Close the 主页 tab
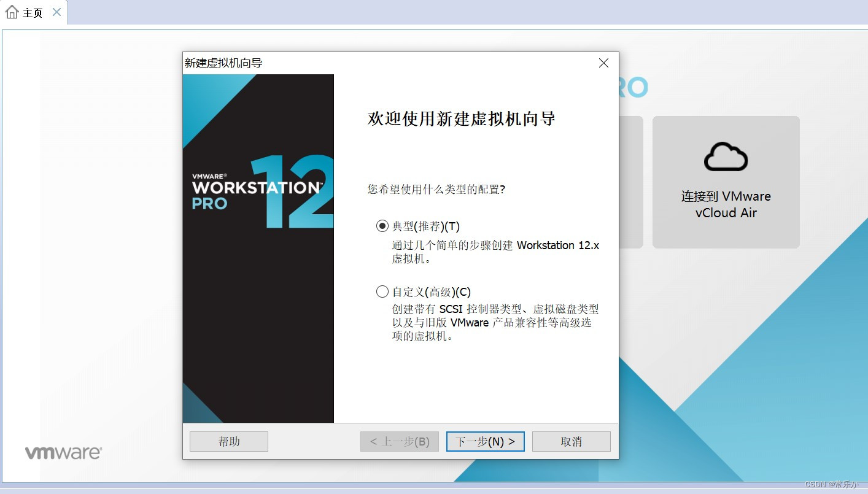 pos(56,12)
